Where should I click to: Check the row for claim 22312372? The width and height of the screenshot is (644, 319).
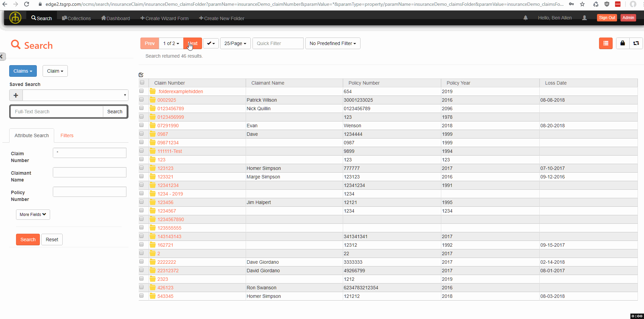click(141, 270)
